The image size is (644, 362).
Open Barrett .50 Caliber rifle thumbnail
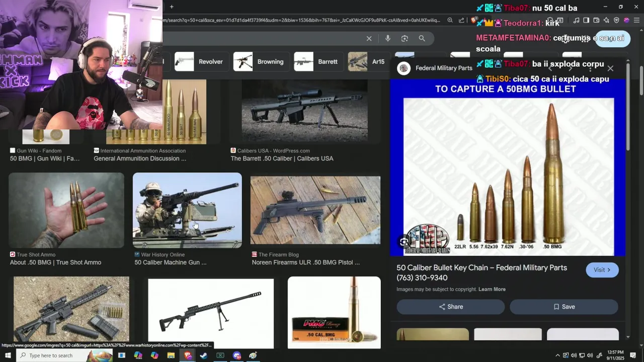point(304,111)
